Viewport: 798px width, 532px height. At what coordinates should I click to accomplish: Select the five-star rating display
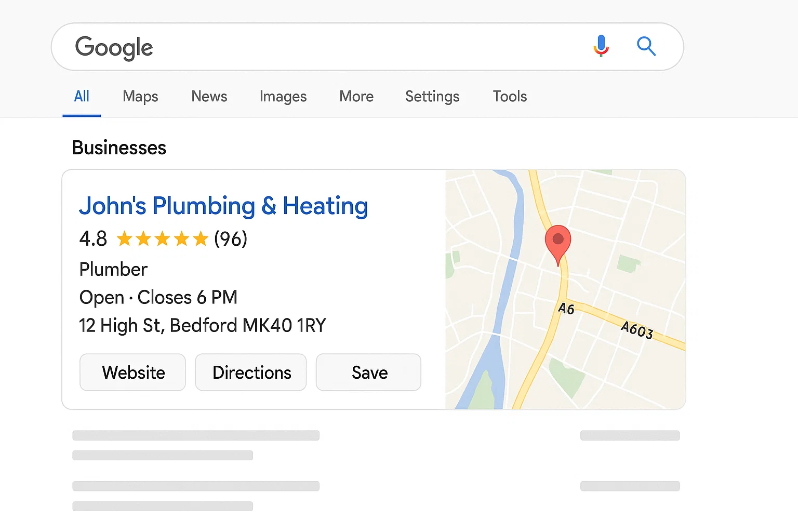162,239
